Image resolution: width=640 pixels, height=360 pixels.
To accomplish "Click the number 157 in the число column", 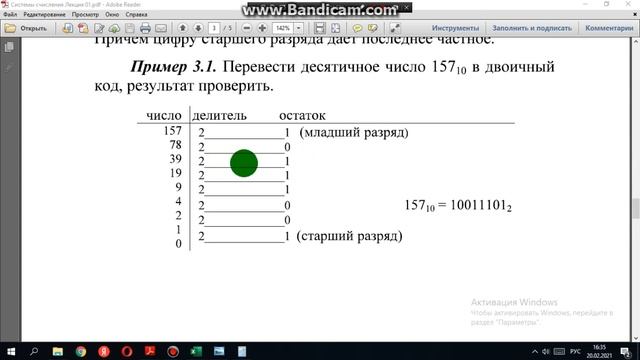I will (173, 131).
